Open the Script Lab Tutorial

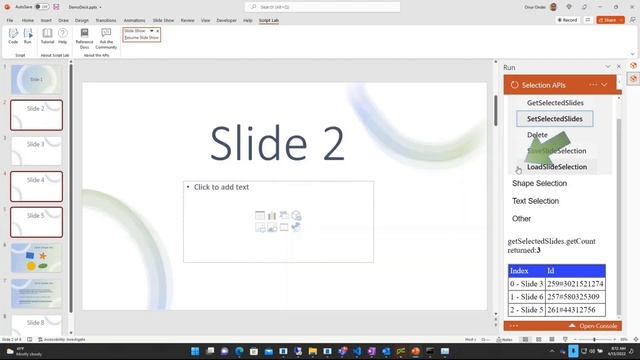click(x=47, y=36)
